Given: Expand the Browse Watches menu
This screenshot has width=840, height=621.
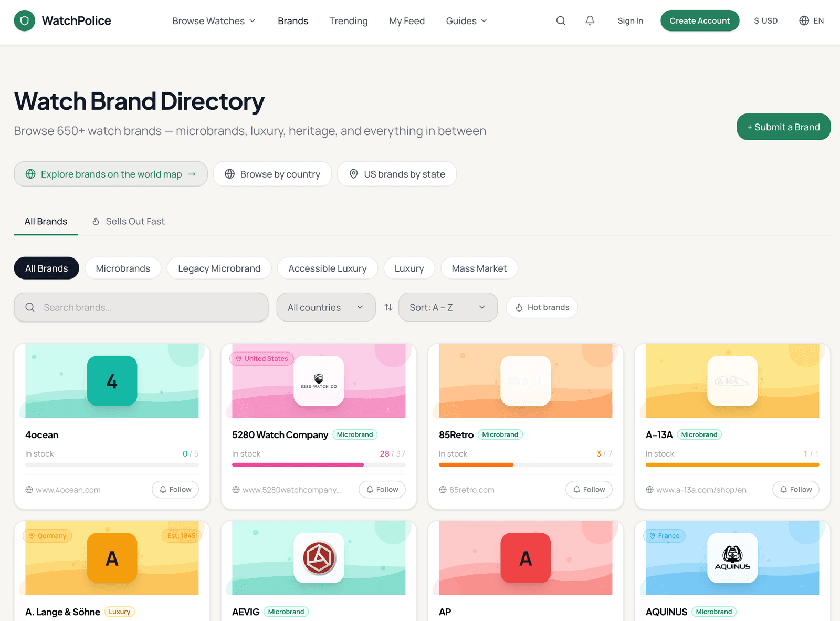Looking at the screenshot, I should (214, 21).
